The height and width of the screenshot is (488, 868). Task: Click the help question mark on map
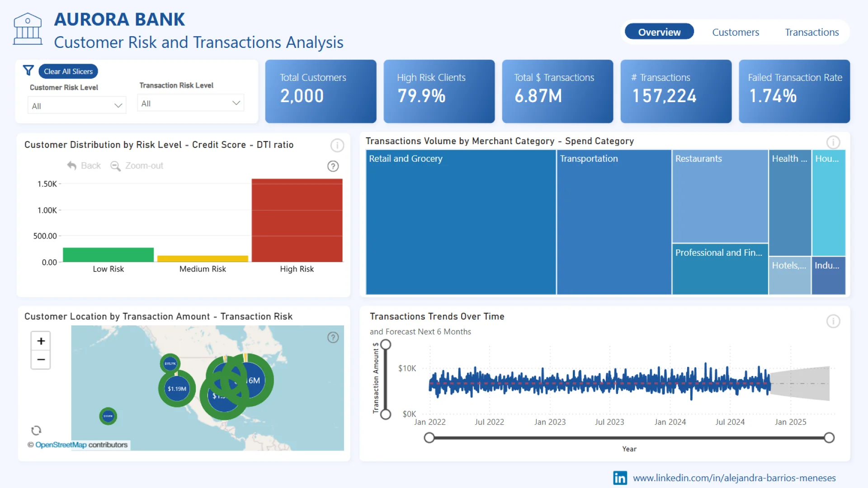[x=333, y=337]
